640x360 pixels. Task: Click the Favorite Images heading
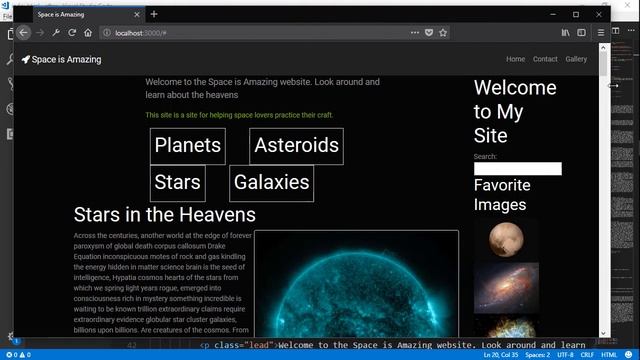coord(502,195)
